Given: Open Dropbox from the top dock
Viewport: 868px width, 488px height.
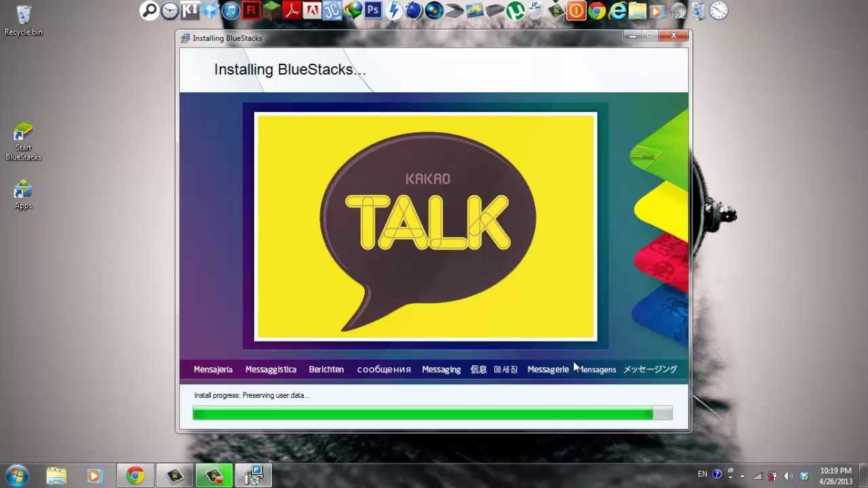Looking at the screenshot, I should click(210, 10).
